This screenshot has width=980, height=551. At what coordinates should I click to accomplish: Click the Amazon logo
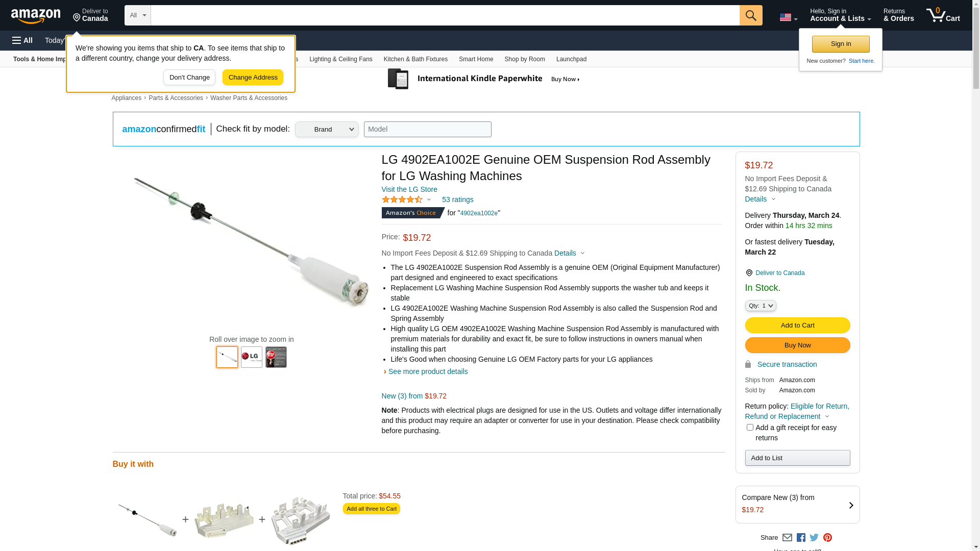(x=36, y=16)
